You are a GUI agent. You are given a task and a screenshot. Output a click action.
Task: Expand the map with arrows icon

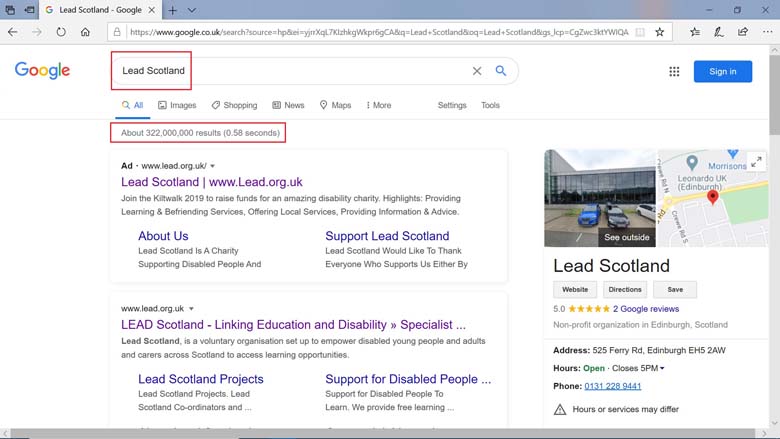pyautogui.click(x=756, y=162)
